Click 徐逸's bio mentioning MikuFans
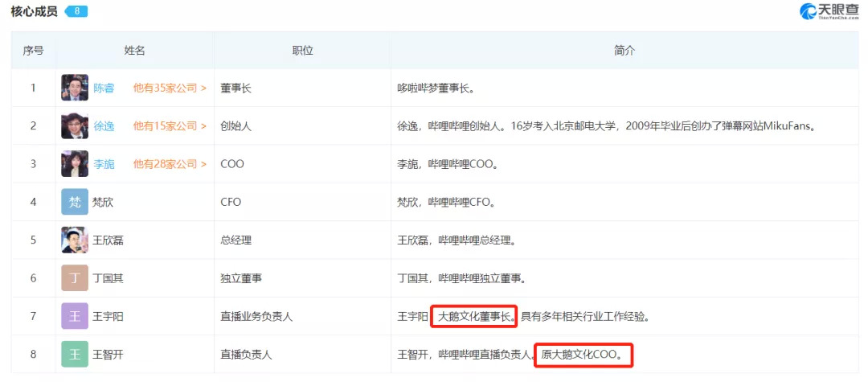Screen dimensions: 868x382 point(608,125)
